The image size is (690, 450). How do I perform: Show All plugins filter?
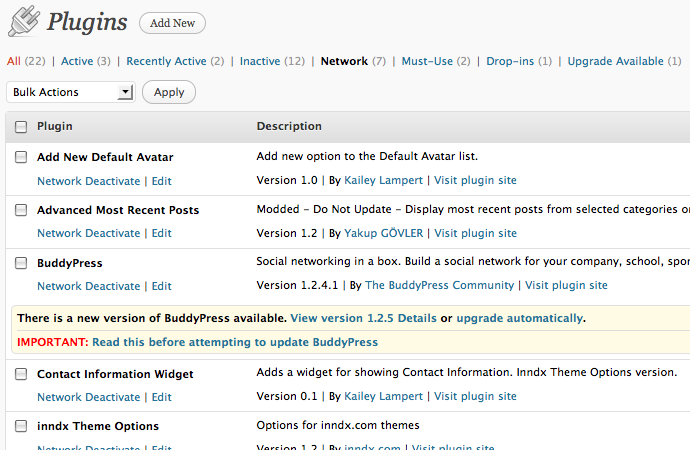click(14, 61)
